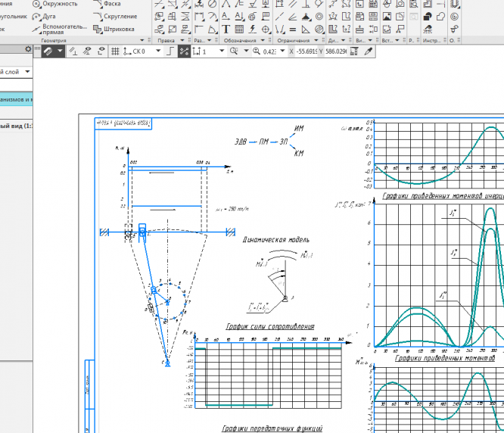Click the eyedropper icon after coordinates
The width and height of the screenshot is (504, 433).
369,51
